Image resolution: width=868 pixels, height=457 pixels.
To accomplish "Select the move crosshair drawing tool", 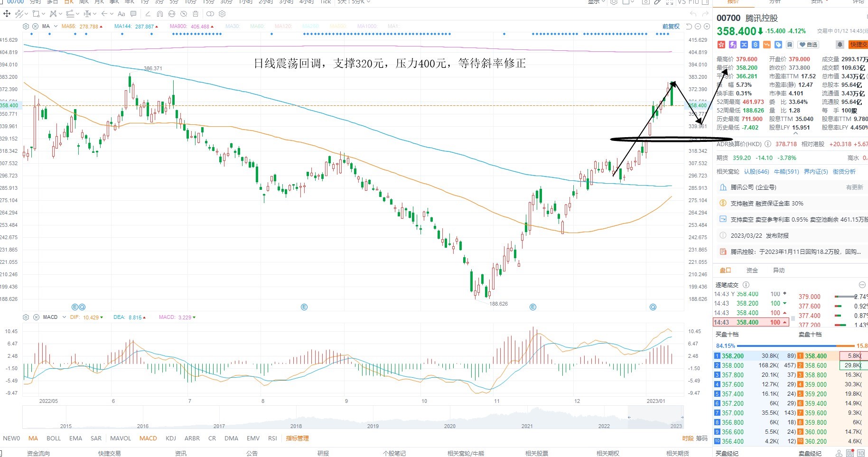I will click(x=7, y=14).
